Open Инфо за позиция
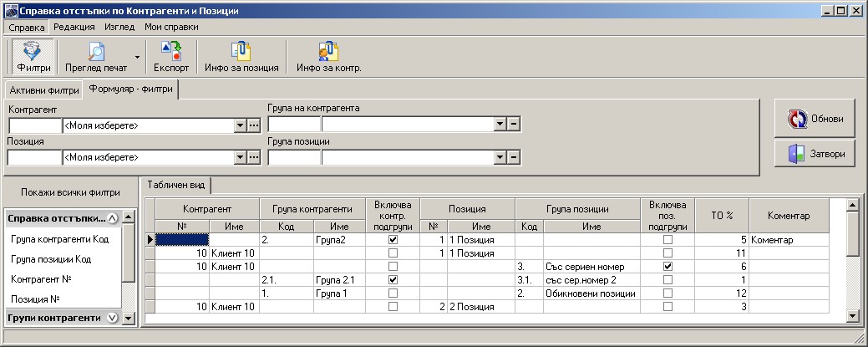This screenshot has height=347, width=868. [241, 58]
